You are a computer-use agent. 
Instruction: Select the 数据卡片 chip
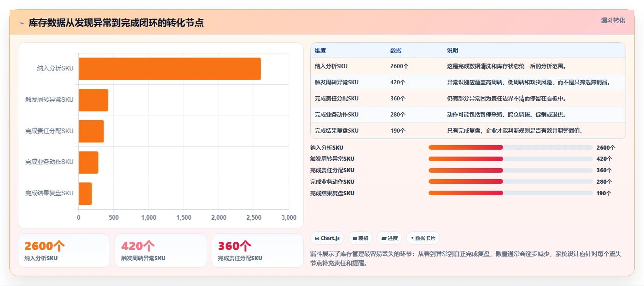pos(423,238)
